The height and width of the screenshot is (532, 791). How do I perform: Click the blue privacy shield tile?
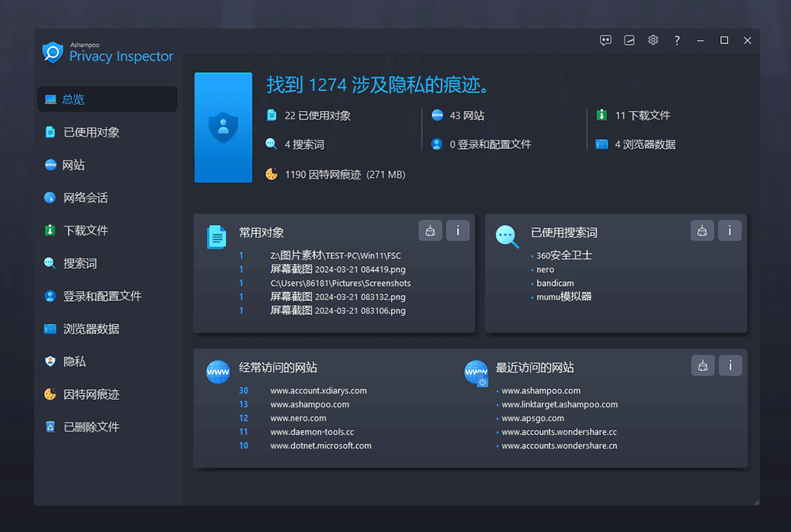224,128
